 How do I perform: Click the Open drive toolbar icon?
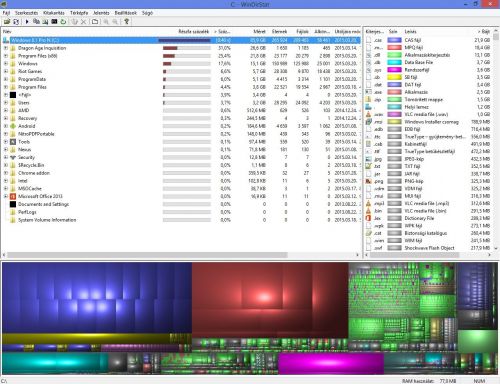(x=7, y=22)
